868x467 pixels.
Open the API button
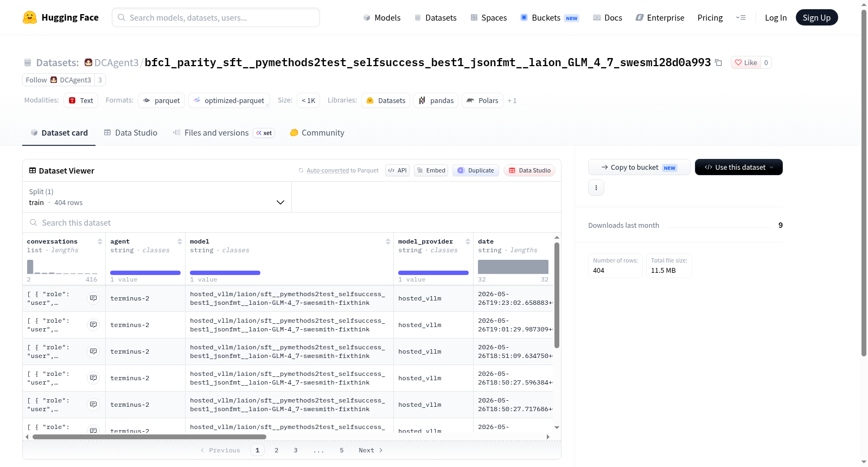pyautogui.click(x=397, y=170)
